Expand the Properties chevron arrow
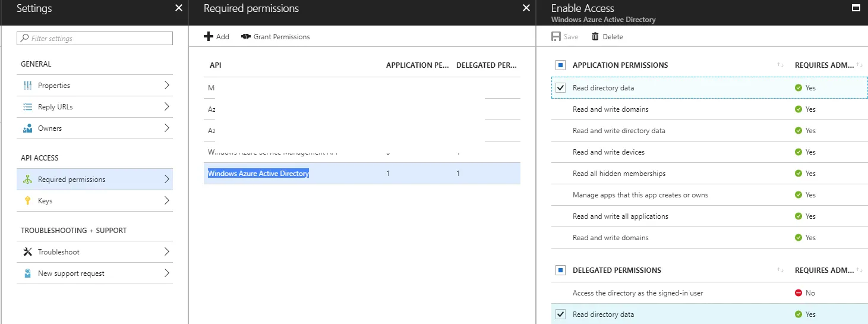 [166, 86]
